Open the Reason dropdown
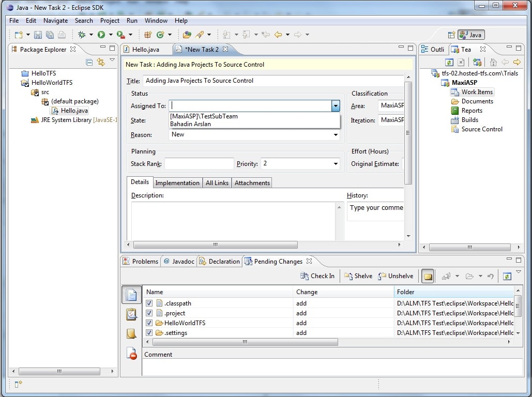Viewport: 532px width, 397px height. click(336, 135)
